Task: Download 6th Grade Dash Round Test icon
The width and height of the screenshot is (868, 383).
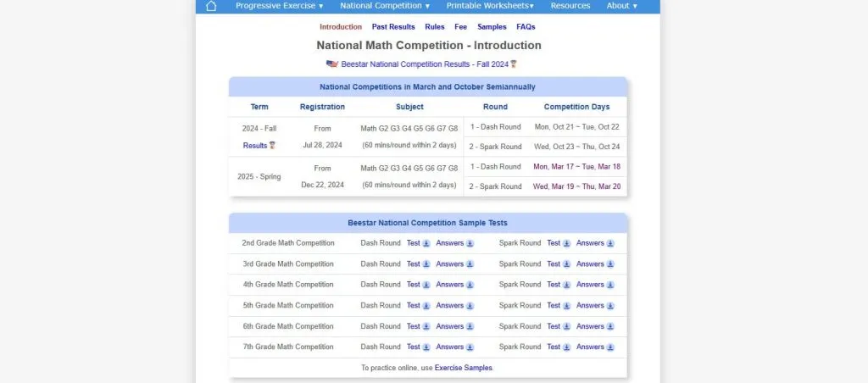Action: click(x=426, y=327)
